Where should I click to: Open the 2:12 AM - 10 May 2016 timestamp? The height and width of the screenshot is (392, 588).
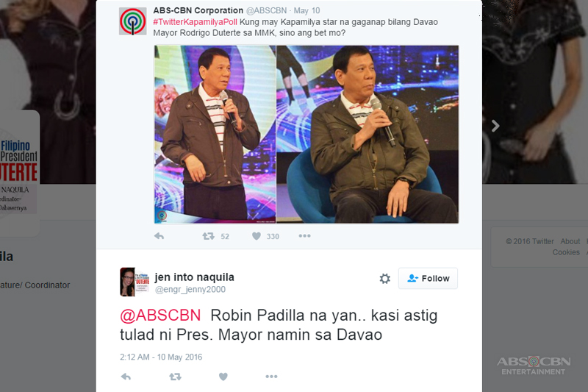coord(161,357)
